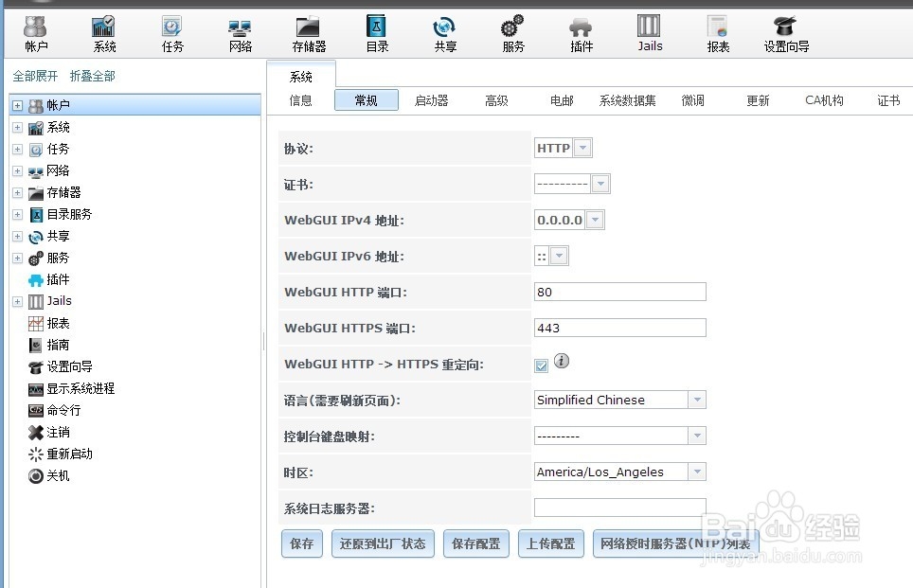
Task: Open the 存储器 (Storage) toolbar icon
Action: 309,34
